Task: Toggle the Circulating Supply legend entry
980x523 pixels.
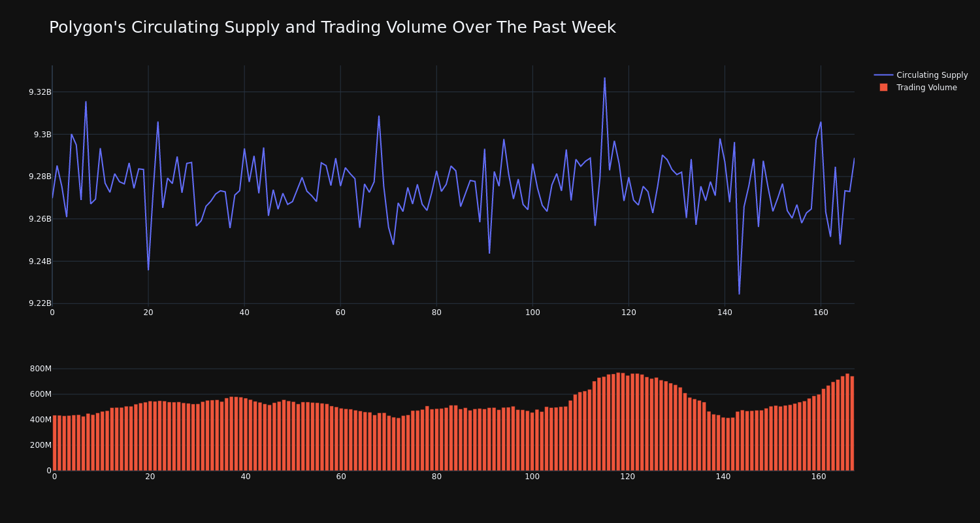Action: [921, 75]
